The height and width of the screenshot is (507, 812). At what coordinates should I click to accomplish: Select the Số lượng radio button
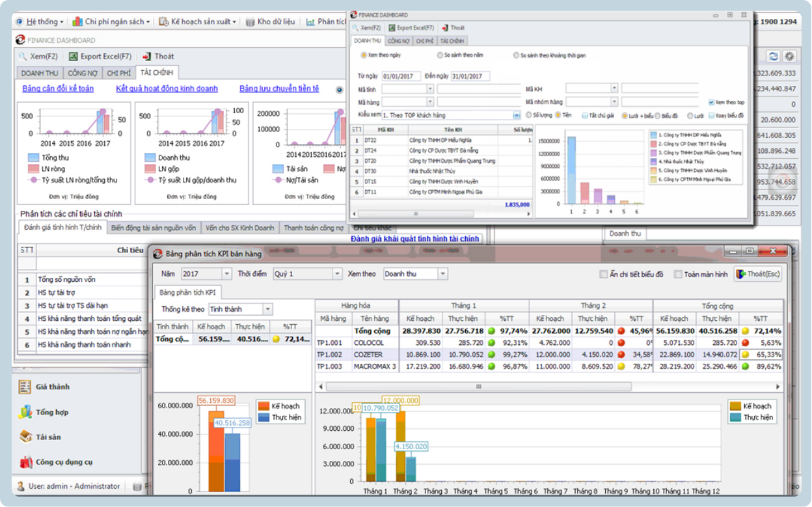click(528, 115)
